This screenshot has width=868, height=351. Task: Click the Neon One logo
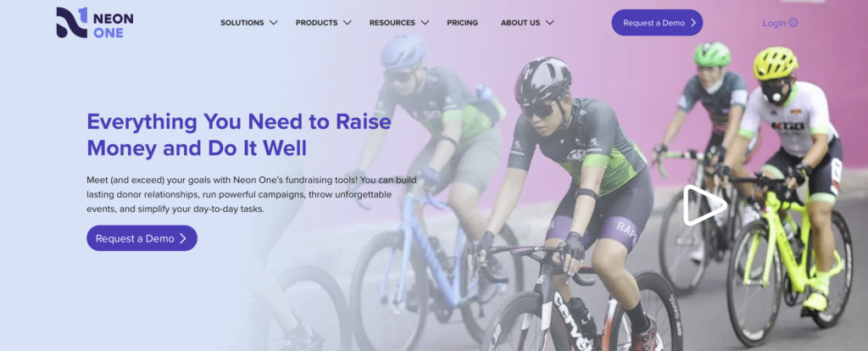click(x=95, y=23)
